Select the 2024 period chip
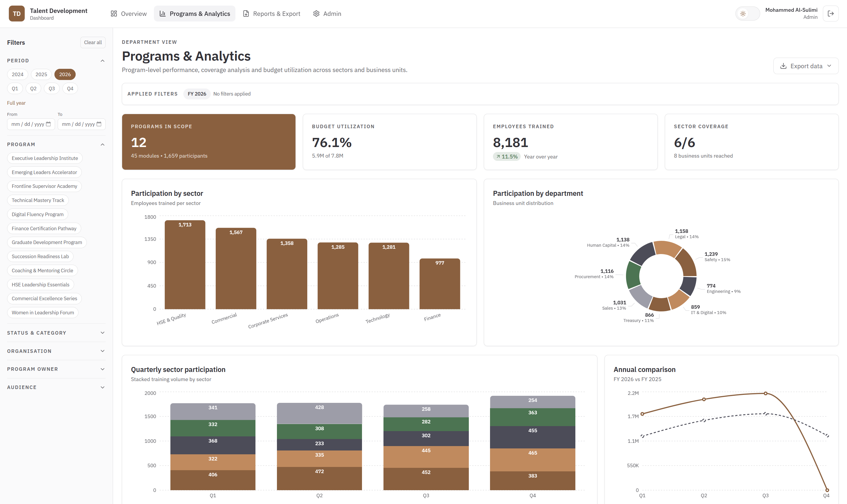This screenshot has height=504, width=847. click(18, 74)
